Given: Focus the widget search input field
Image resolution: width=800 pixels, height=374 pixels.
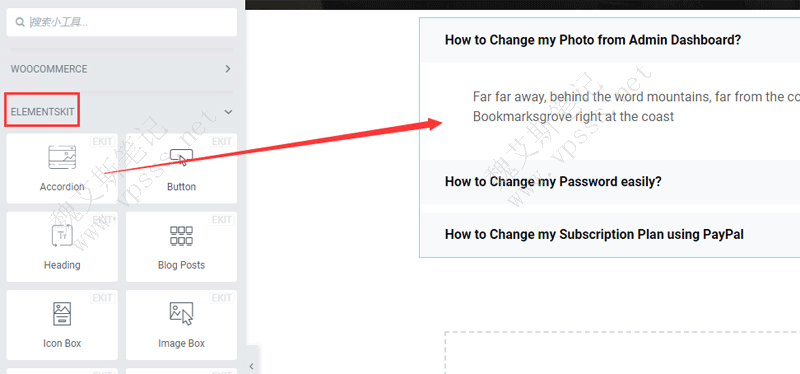Looking at the screenshot, I should coord(121,22).
